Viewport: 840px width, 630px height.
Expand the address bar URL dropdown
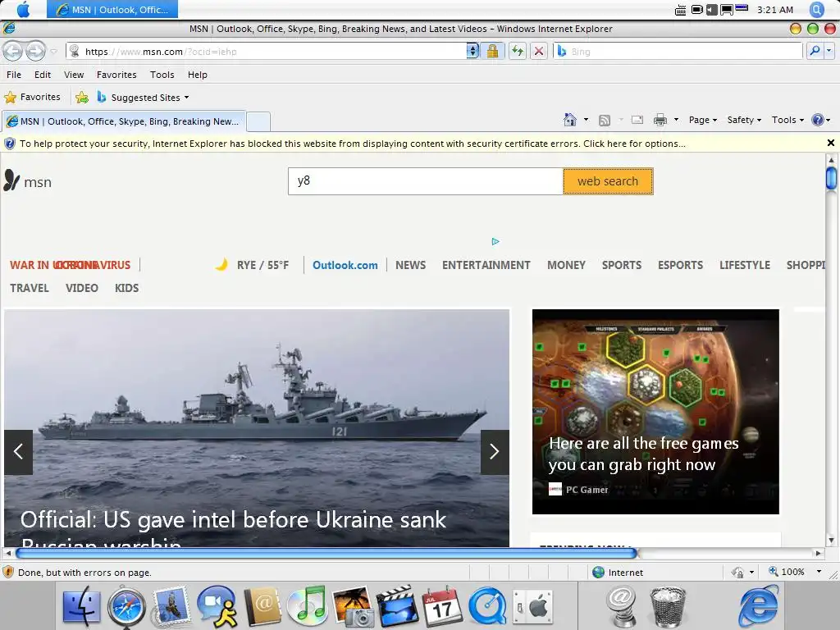point(472,52)
